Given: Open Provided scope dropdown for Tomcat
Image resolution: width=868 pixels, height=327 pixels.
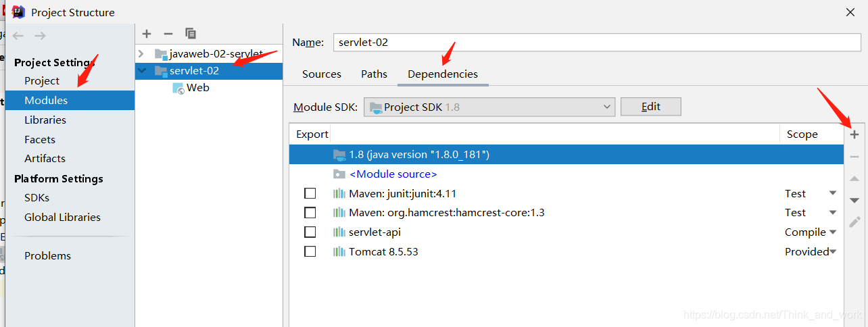Looking at the screenshot, I should click(x=833, y=251).
